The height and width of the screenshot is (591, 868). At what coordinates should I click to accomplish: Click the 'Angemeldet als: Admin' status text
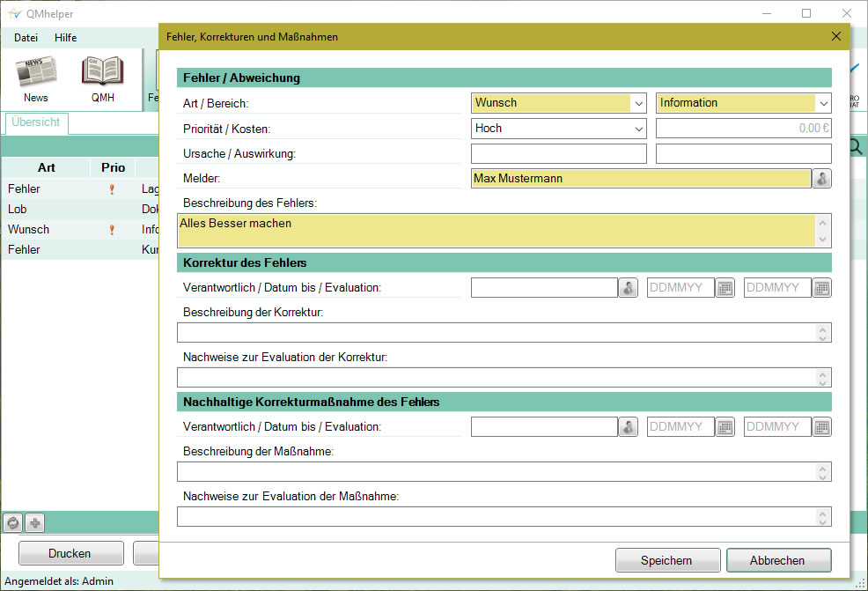pos(59,581)
